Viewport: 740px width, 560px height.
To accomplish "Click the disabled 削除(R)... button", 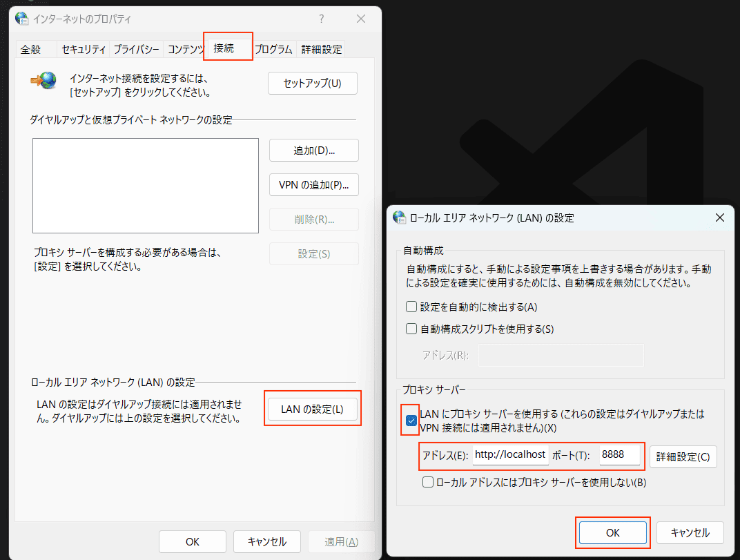I will click(314, 219).
